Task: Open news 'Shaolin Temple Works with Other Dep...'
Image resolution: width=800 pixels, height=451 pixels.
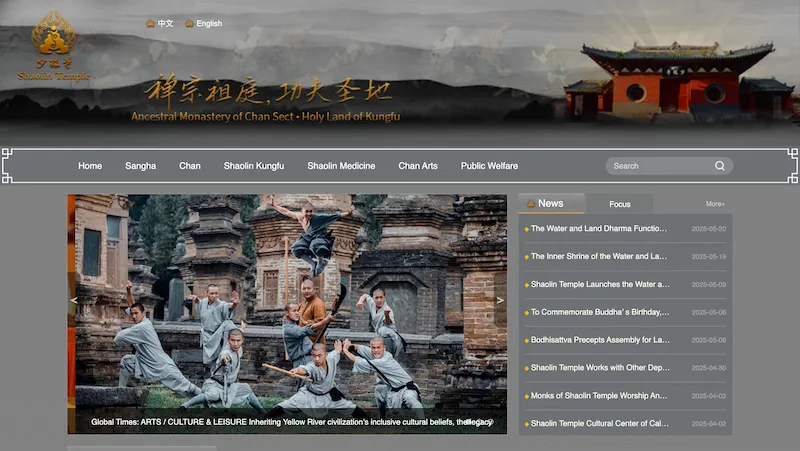Action: 600,367
